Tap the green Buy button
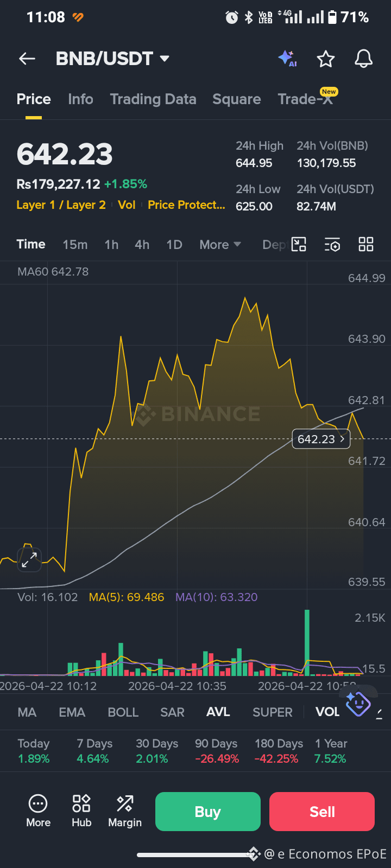Image resolution: width=391 pixels, height=868 pixels. (208, 812)
